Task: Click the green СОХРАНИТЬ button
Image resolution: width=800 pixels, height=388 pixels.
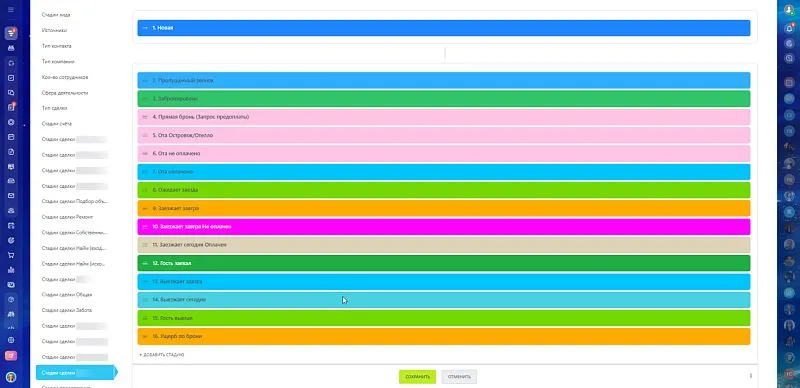Action: (x=417, y=377)
